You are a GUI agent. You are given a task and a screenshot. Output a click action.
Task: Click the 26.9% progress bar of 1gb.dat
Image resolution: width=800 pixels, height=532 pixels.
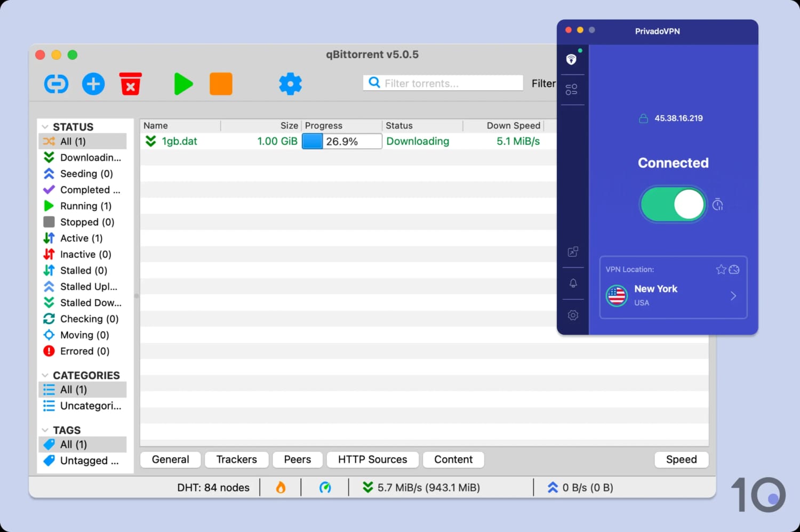pos(341,141)
